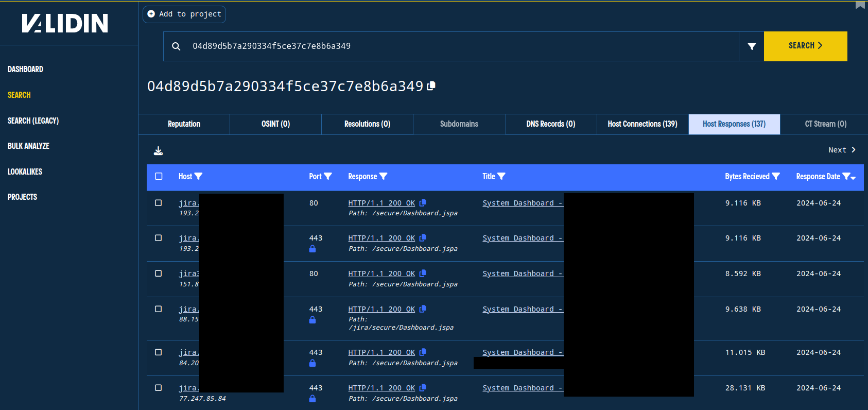The width and height of the screenshot is (868, 410).
Task: Select the Host Responses (137) tab
Action: [734, 124]
